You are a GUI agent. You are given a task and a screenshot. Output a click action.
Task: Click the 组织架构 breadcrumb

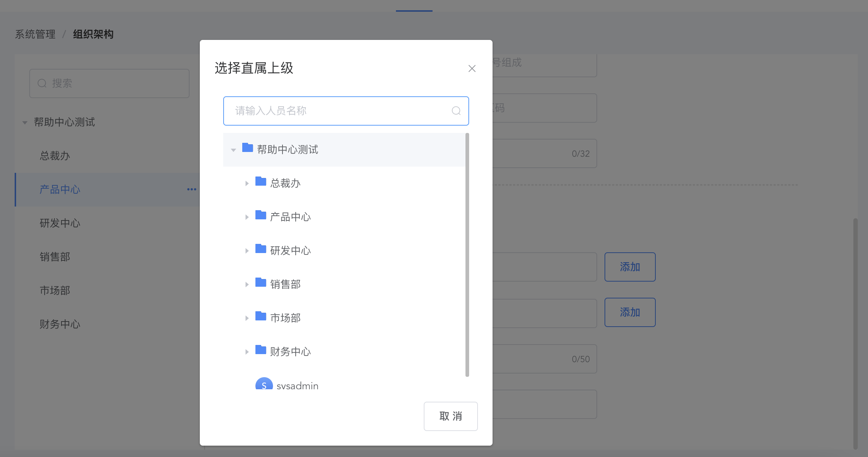coord(93,34)
